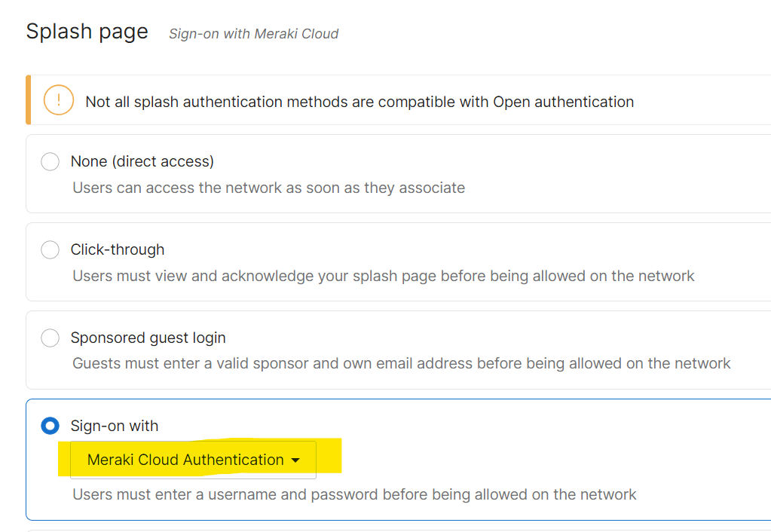Click the Splash page section heading

click(87, 32)
